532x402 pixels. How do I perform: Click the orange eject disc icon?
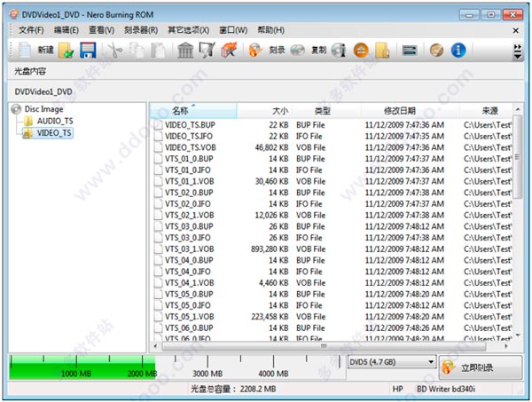point(361,51)
